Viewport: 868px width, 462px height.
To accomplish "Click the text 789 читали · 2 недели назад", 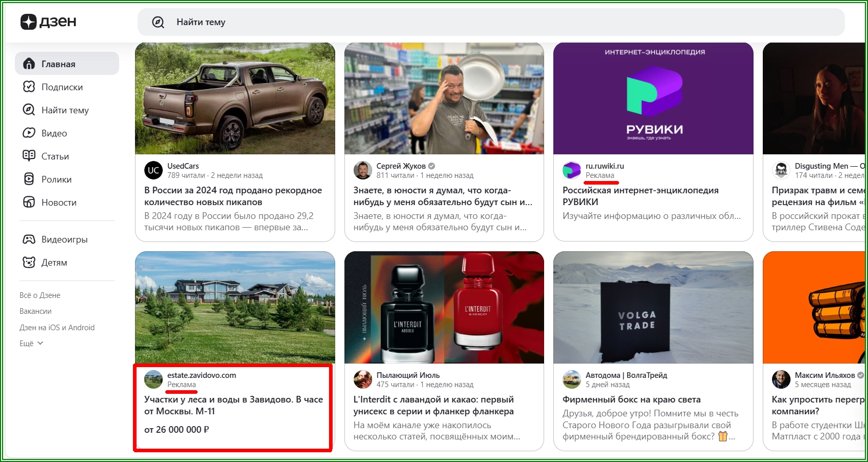I will 215,175.
